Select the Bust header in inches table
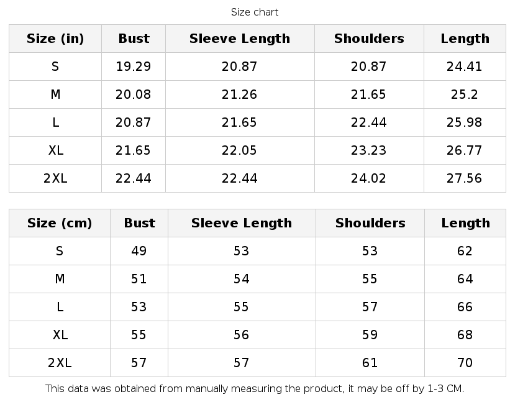This screenshot has height=420, width=528. point(134,39)
